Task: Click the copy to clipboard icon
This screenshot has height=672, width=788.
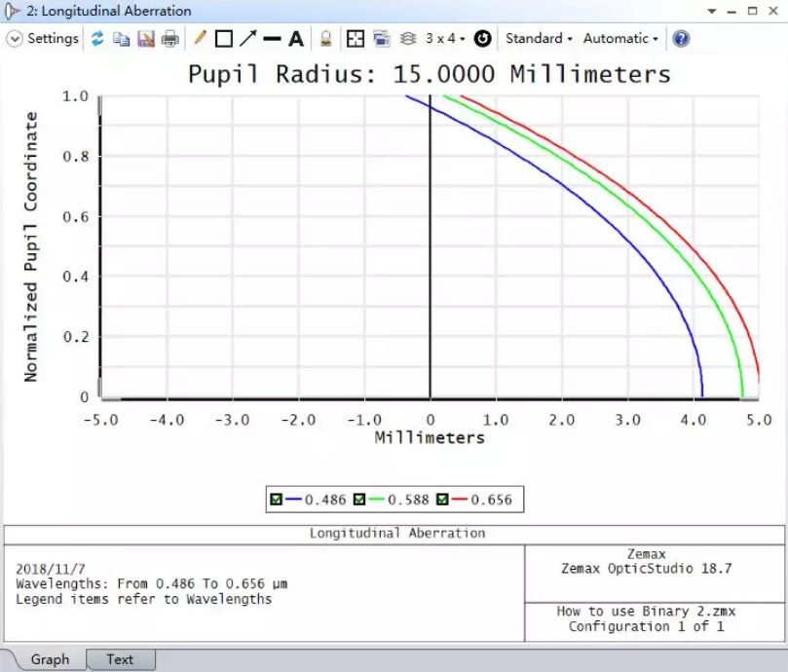Action: click(x=122, y=39)
